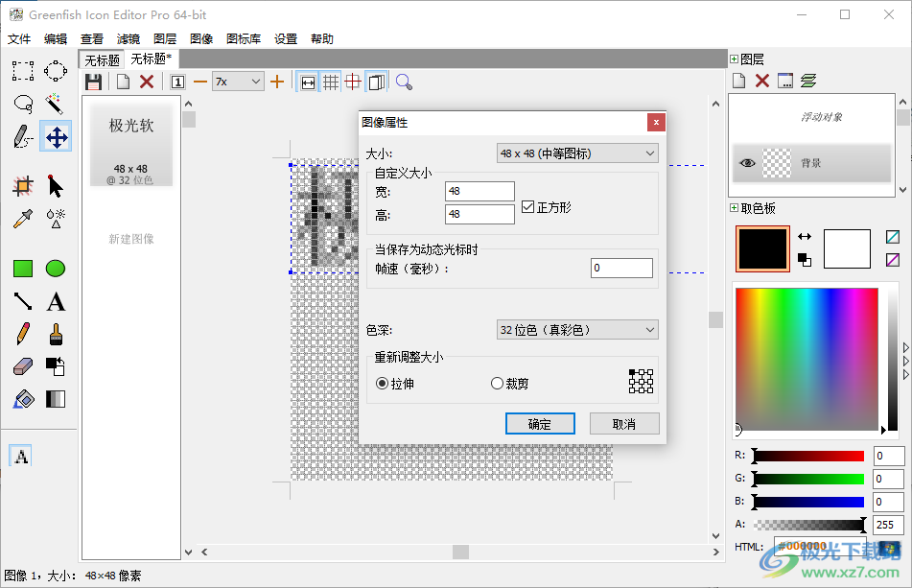Click the black foreground color swatch
Image resolution: width=912 pixels, height=588 pixels.
point(761,248)
